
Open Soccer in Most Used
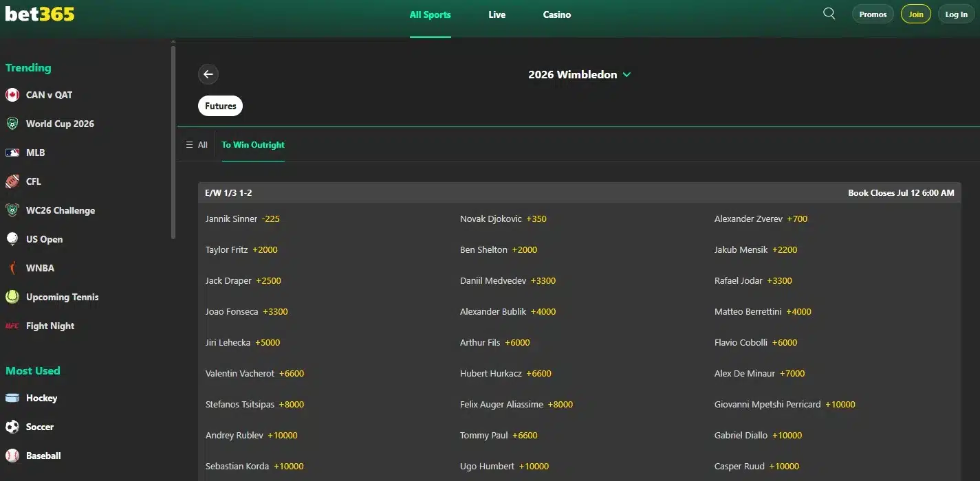40,427
